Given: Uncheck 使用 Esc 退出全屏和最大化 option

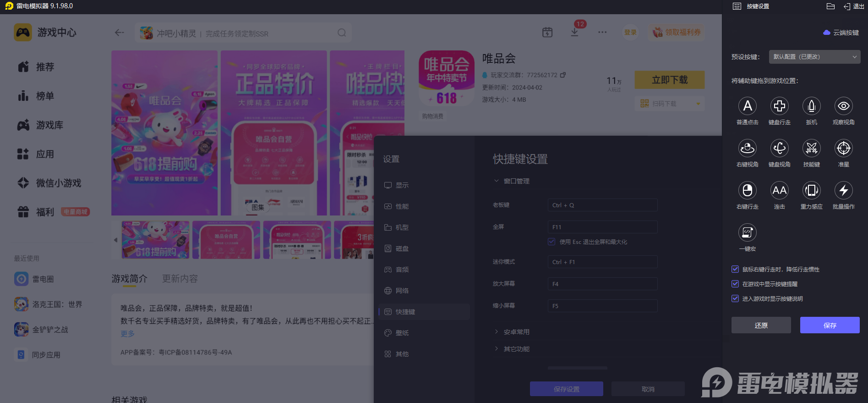Looking at the screenshot, I should 551,242.
